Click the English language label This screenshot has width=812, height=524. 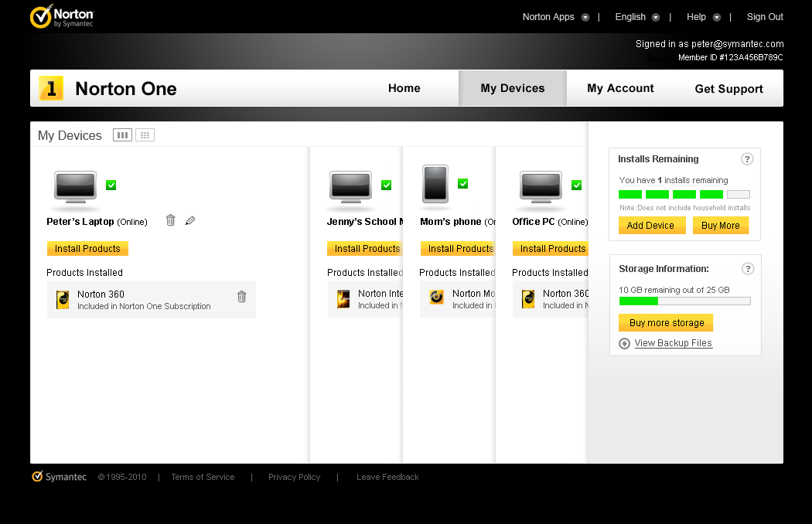click(x=630, y=17)
